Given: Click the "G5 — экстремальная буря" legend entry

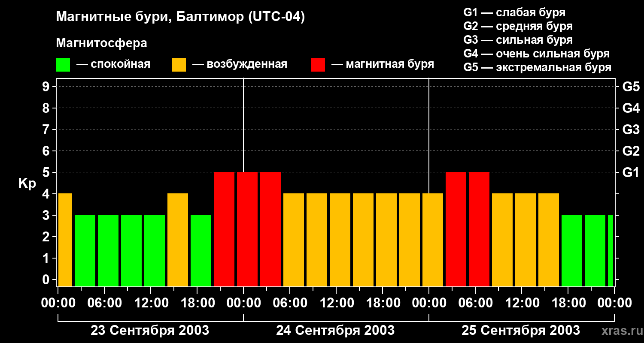Looking at the screenshot, I should [x=537, y=67].
